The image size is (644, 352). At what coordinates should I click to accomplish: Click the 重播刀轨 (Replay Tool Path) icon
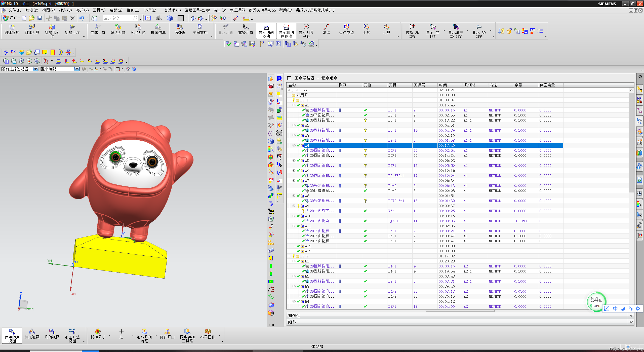(246, 29)
